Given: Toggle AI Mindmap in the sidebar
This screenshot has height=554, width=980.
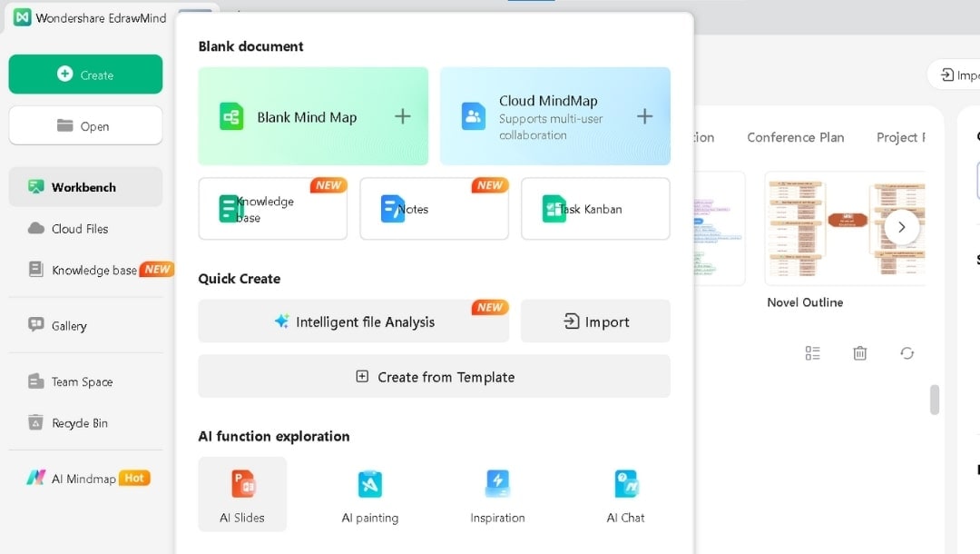Looking at the screenshot, I should 86,477.
